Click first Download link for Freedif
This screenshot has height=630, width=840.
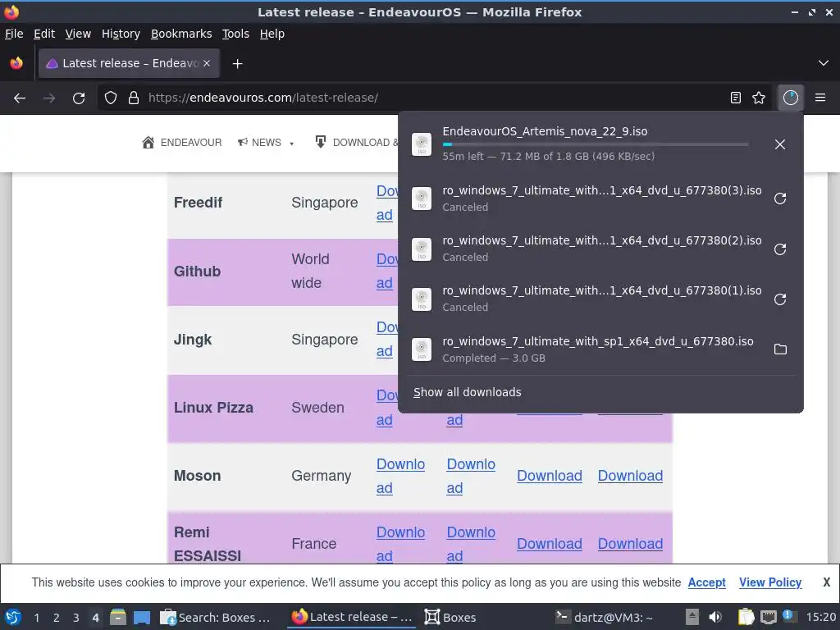click(387, 203)
